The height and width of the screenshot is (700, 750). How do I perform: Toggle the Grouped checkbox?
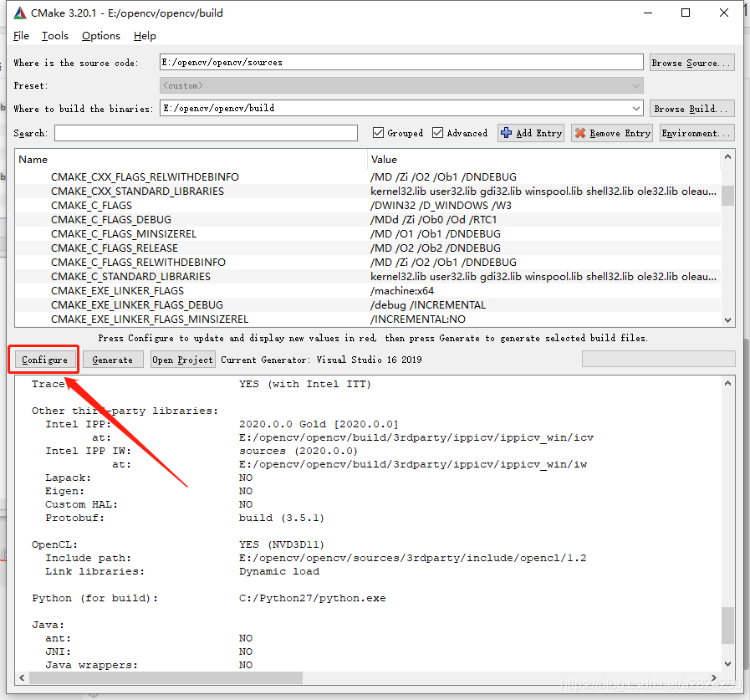pos(378,132)
